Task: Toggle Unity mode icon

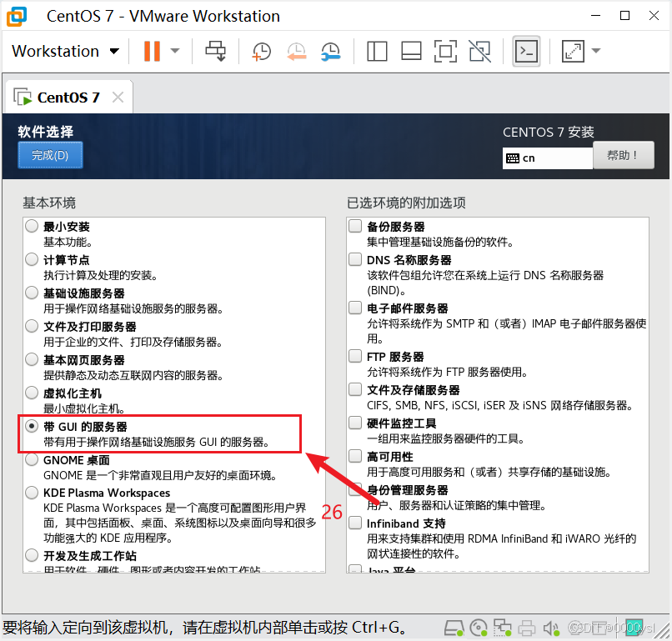Action: [x=480, y=52]
